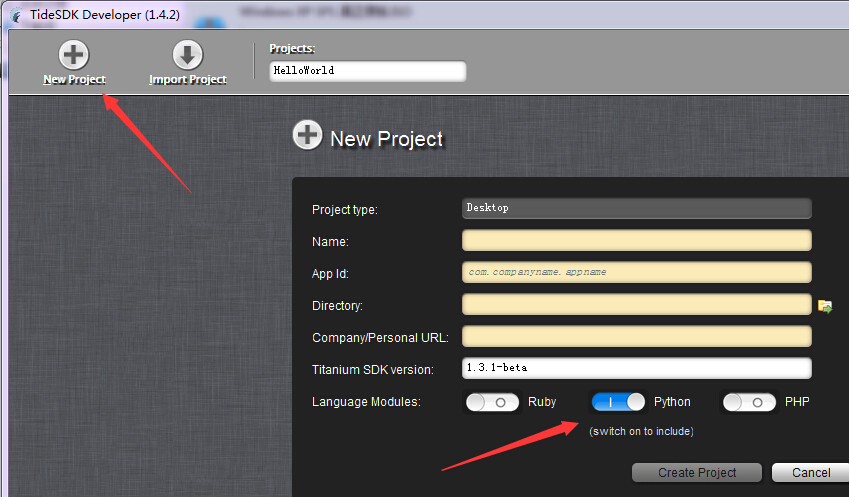Click the 'Project type:' label
Screen dimensions: 849x497
344,210
